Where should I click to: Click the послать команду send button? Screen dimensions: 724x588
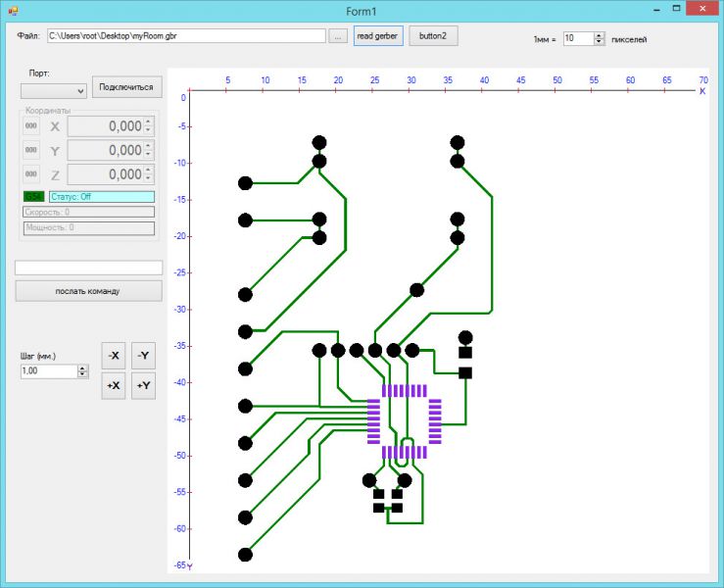(88, 291)
